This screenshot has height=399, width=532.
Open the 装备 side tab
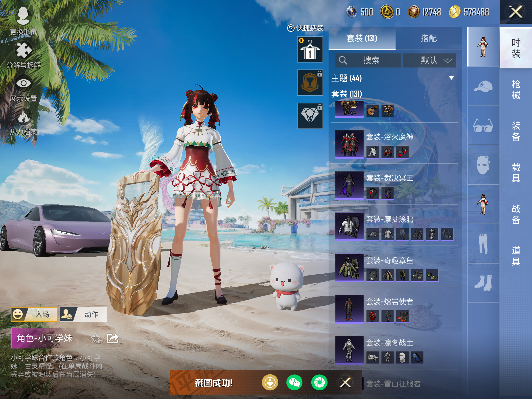click(516, 131)
